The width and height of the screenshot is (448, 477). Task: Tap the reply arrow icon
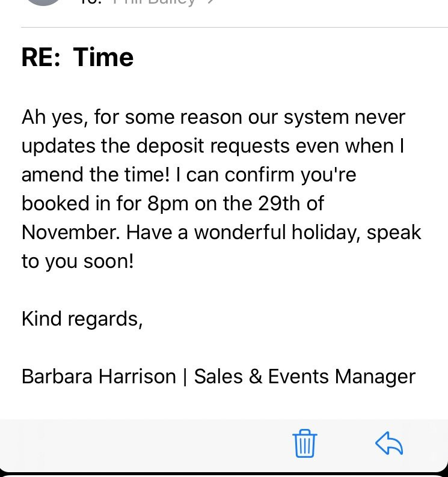(x=389, y=443)
